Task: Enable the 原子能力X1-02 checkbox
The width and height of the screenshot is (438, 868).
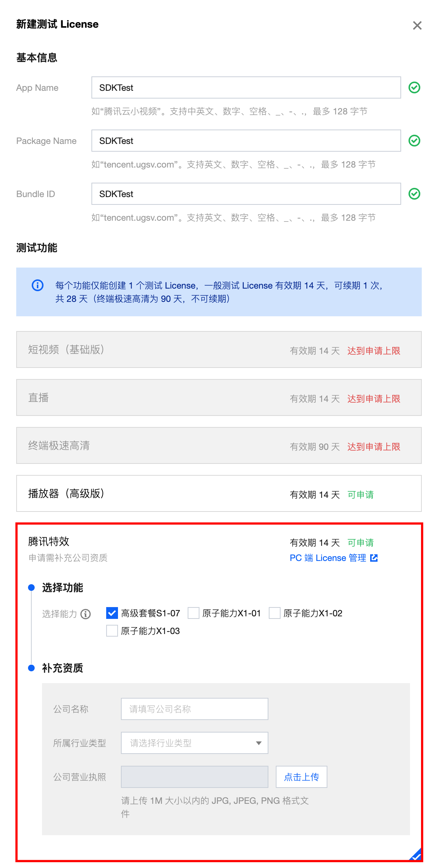Action: point(275,613)
